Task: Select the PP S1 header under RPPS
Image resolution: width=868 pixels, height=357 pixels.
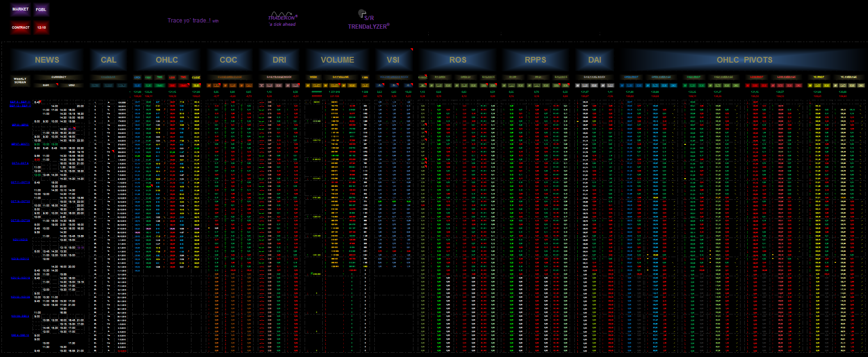Action: pos(538,77)
